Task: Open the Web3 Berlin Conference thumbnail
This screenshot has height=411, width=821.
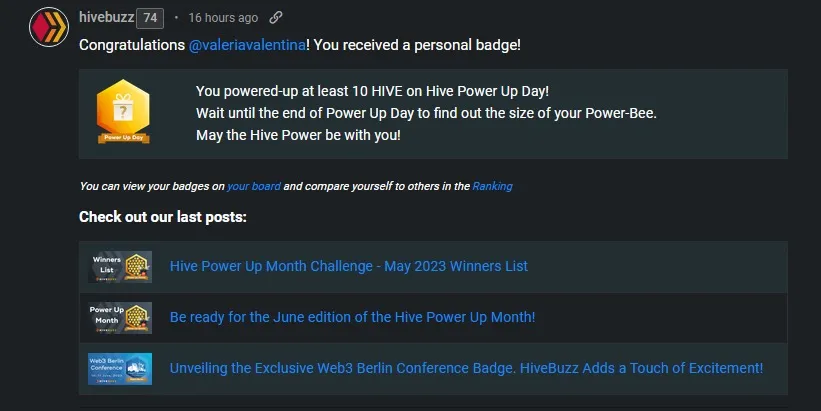Action: click(120, 368)
